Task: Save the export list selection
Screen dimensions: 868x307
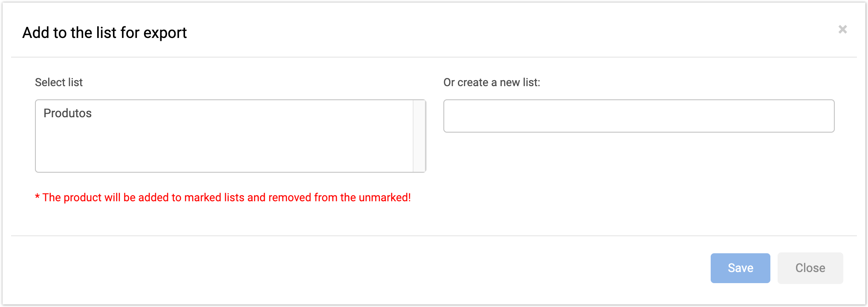Action: tap(740, 268)
